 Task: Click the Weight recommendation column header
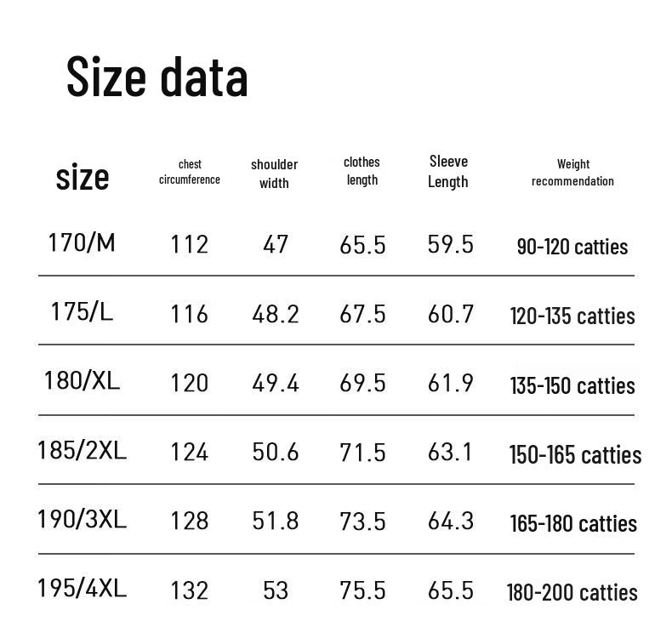pos(572,173)
